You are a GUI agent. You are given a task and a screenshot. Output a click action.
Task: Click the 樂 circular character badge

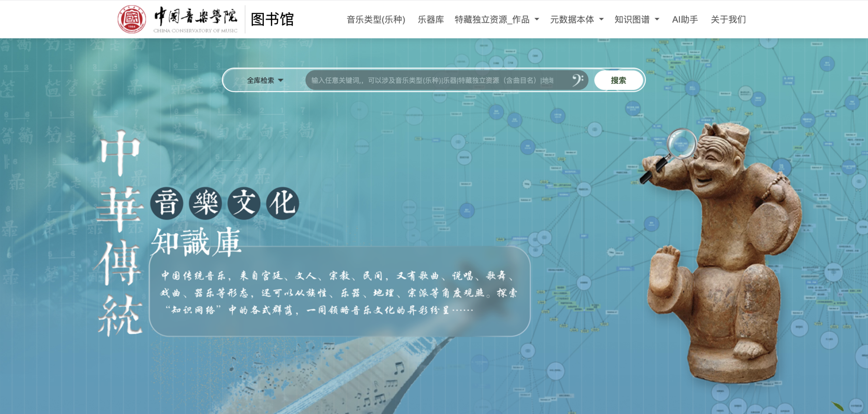point(205,203)
